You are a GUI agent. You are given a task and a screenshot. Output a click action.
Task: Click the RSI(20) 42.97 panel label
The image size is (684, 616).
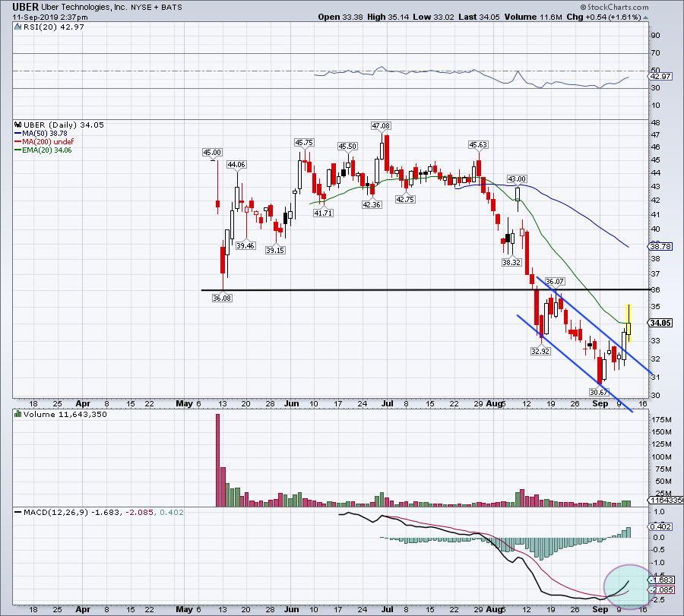(x=52, y=27)
